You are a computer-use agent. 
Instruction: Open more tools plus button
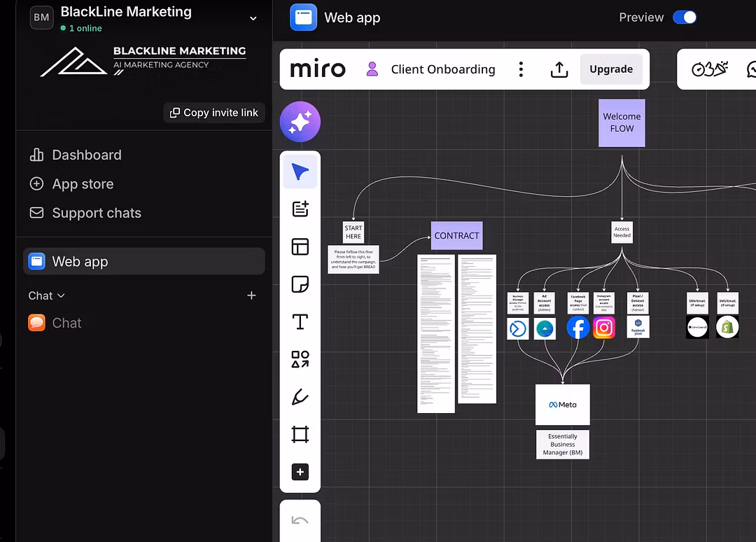pyautogui.click(x=300, y=472)
